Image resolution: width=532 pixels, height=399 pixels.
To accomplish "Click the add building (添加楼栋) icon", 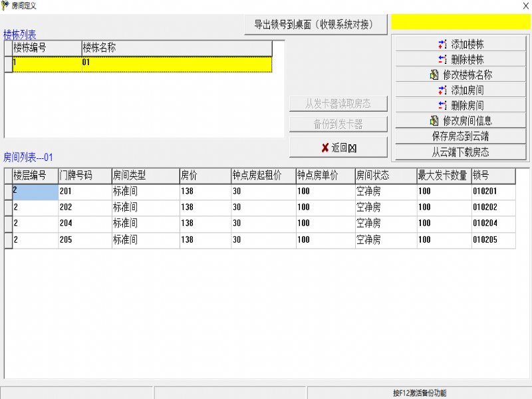I will click(443, 45).
